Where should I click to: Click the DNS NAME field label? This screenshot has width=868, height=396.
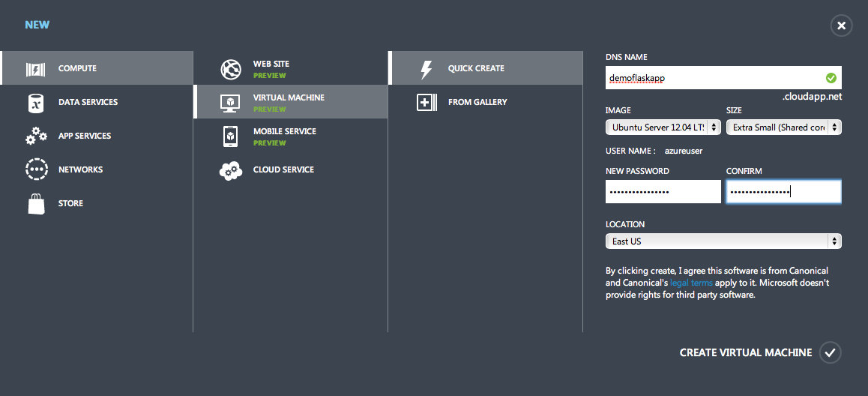(x=626, y=57)
